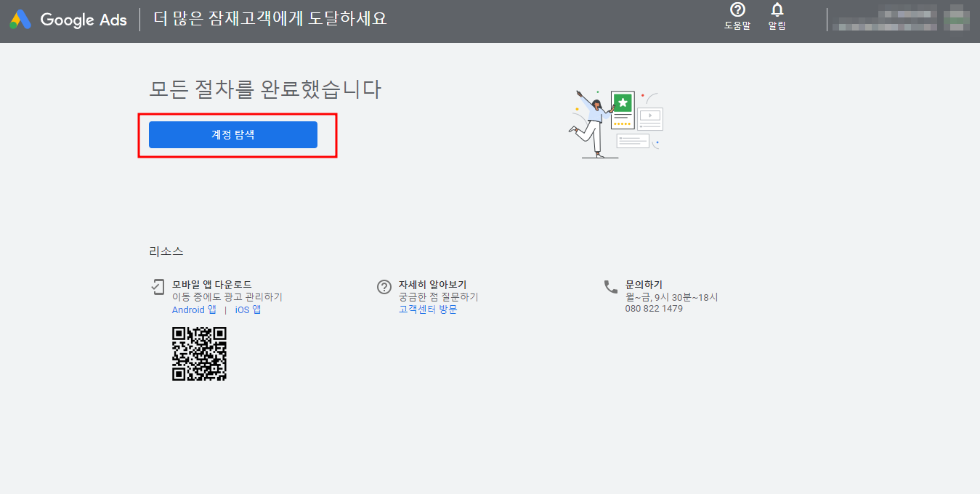The width and height of the screenshot is (980, 494).
Task: Click the 모바일 앱 다운로드 heading
Action: click(212, 284)
